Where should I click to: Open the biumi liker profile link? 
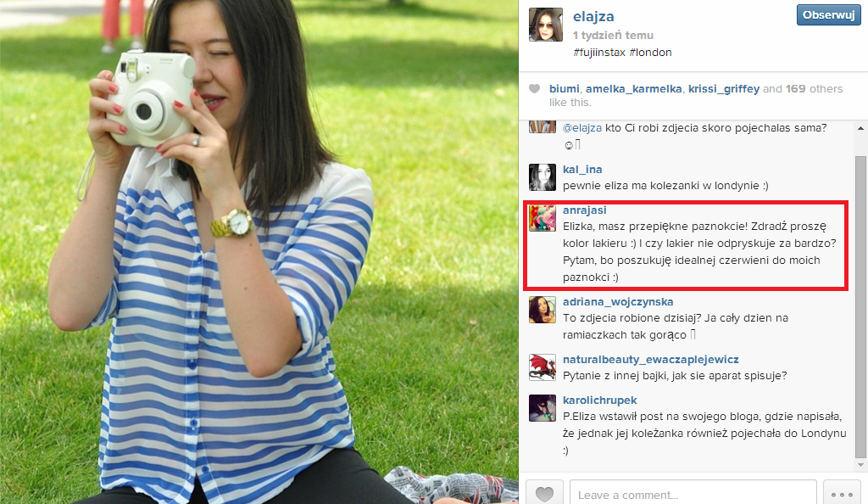point(564,88)
